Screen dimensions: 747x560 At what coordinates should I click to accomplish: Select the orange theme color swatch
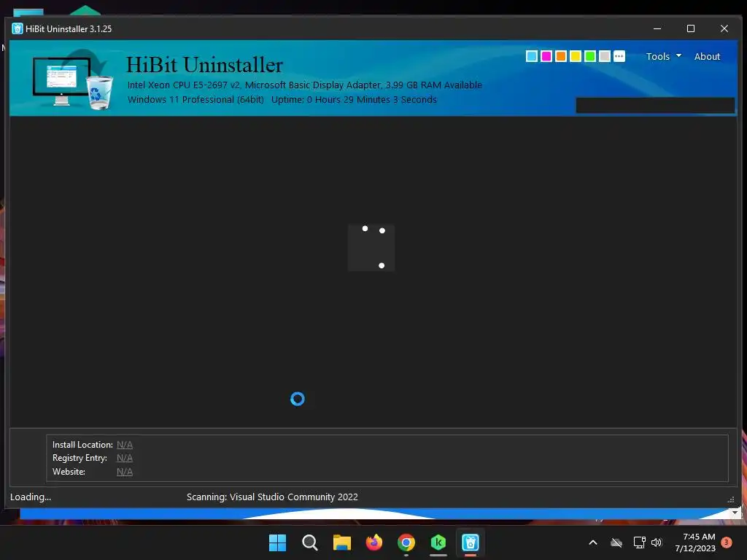click(561, 56)
